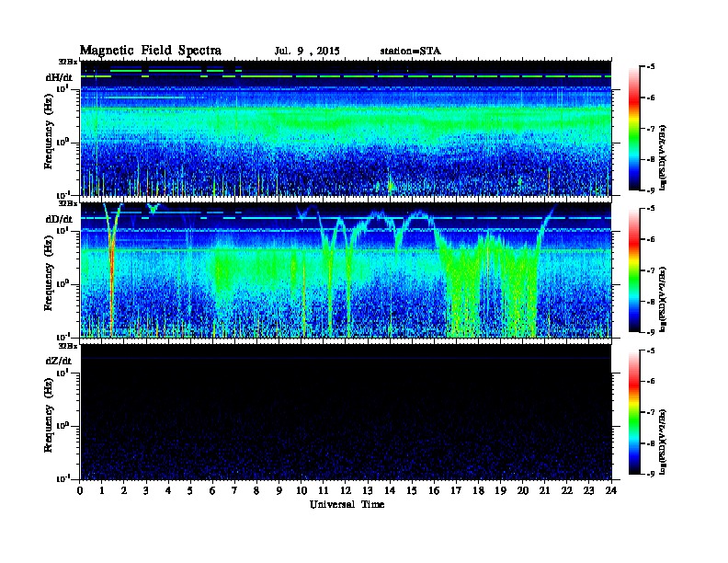This screenshot has width=728, height=563.
Task: Click hour '22' on the time axis
Action: click(x=567, y=491)
